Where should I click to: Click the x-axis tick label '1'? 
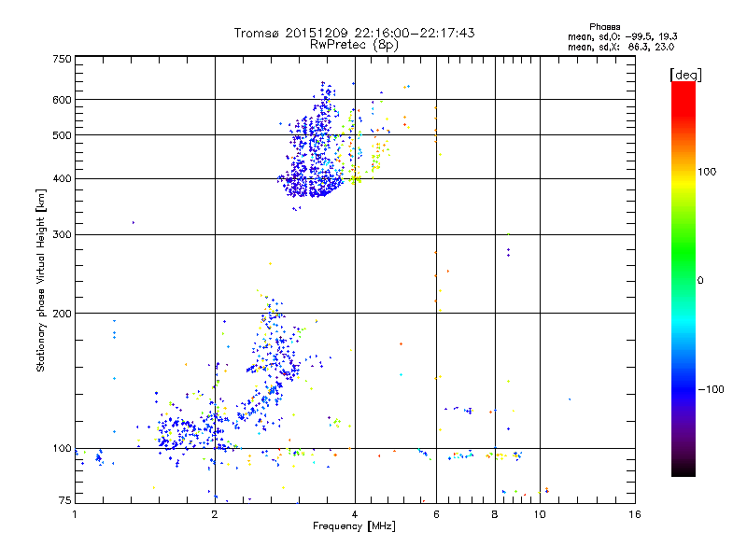[x=75, y=514]
